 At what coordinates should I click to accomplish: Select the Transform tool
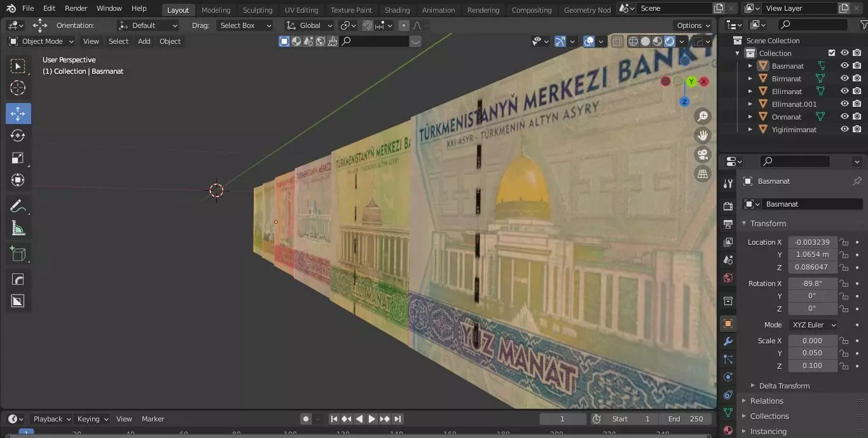[x=18, y=180]
